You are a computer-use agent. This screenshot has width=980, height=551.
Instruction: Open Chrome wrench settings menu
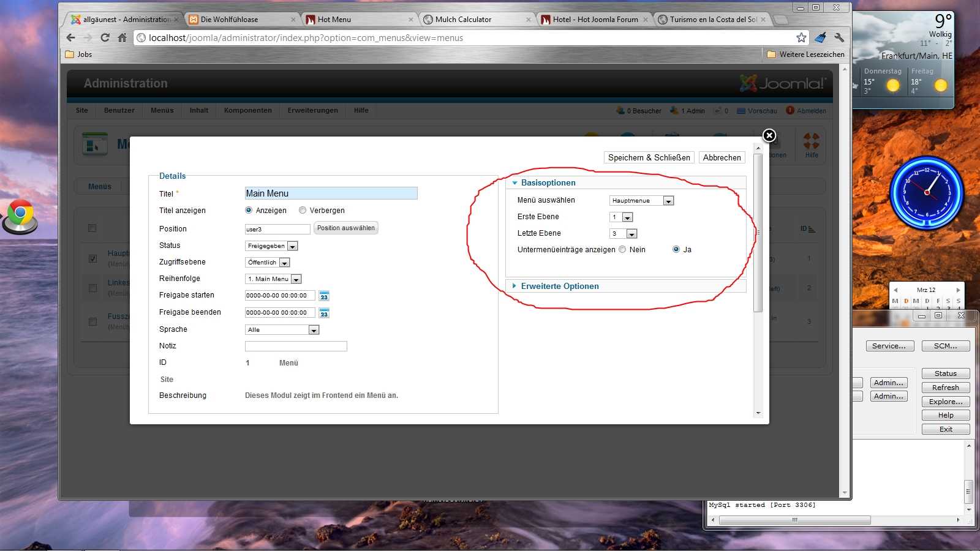click(839, 37)
